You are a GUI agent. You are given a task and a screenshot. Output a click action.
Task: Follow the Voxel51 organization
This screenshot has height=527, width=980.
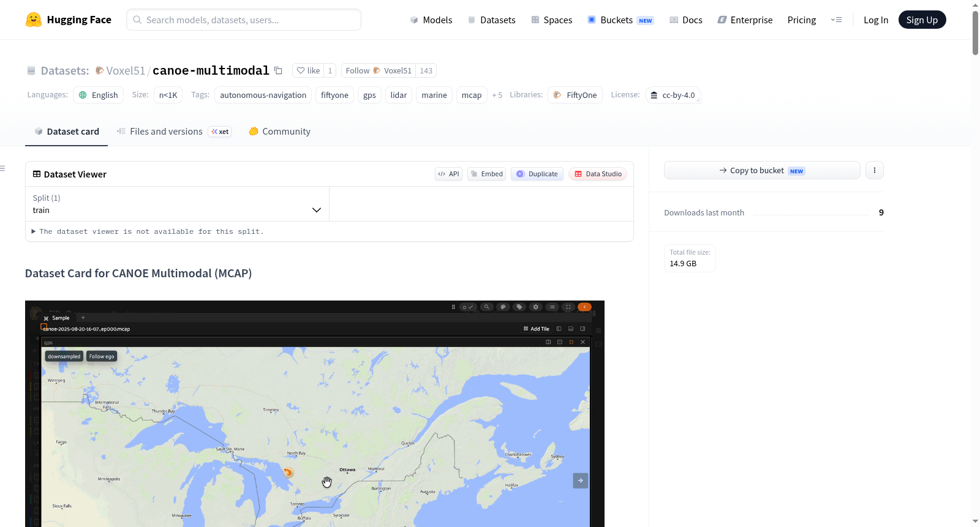[x=379, y=70]
